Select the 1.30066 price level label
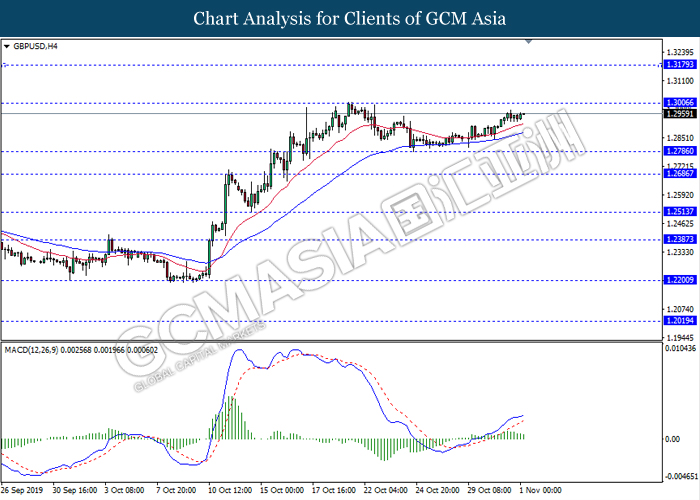 point(680,103)
